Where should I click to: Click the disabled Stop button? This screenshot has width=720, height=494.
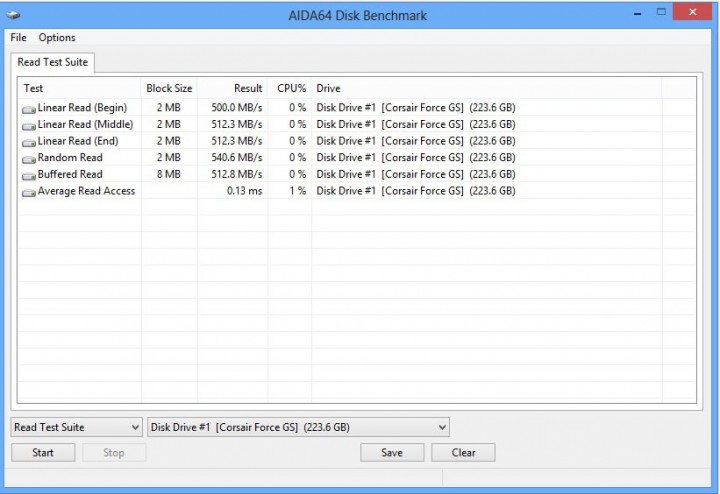click(114, 453)
